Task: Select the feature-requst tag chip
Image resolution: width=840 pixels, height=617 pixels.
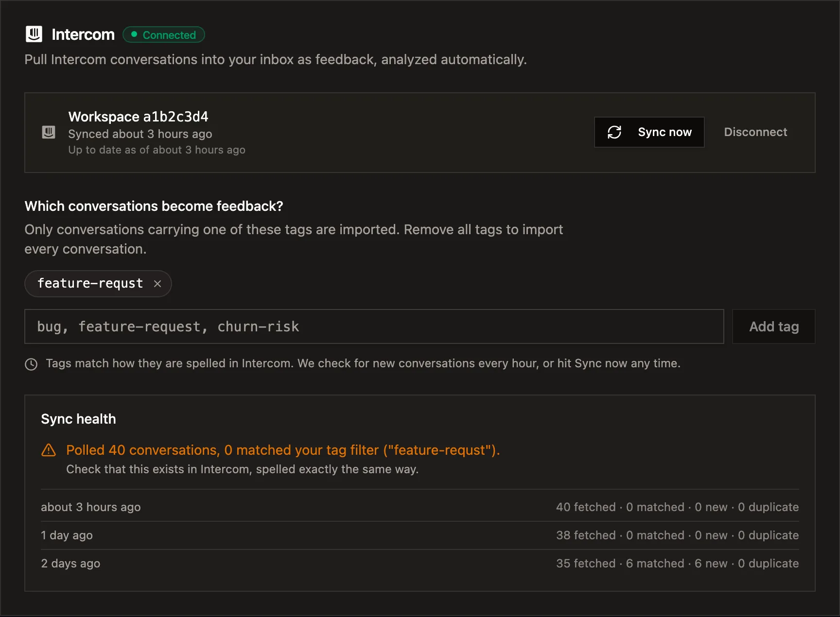Action: click(98, 284)
